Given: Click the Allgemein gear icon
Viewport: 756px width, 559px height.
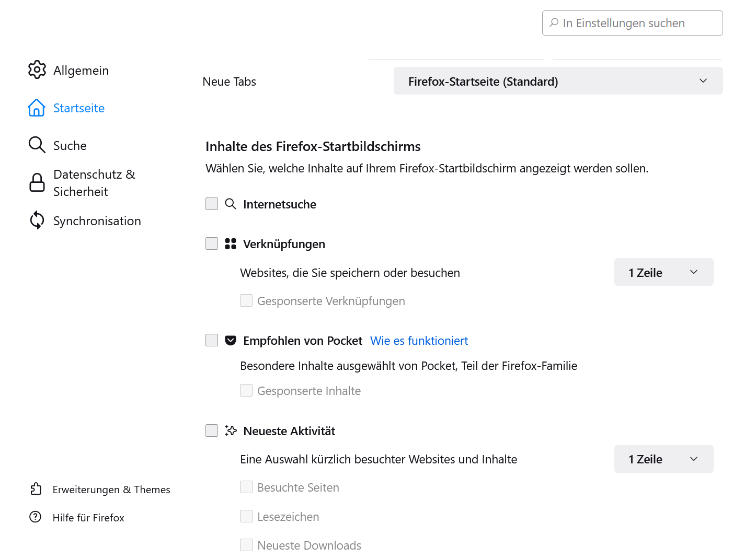Looking at the screenshot, I should (x=37, y=69).
